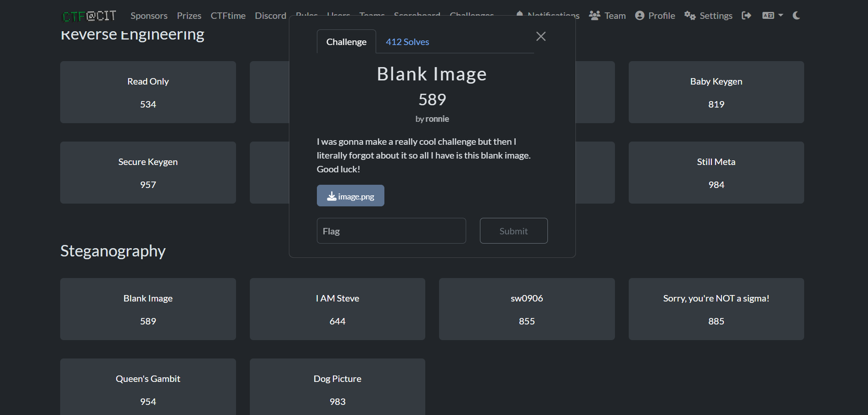Select the Challenge tab
This screenshot has width=868, height=415.
point(346,41)
